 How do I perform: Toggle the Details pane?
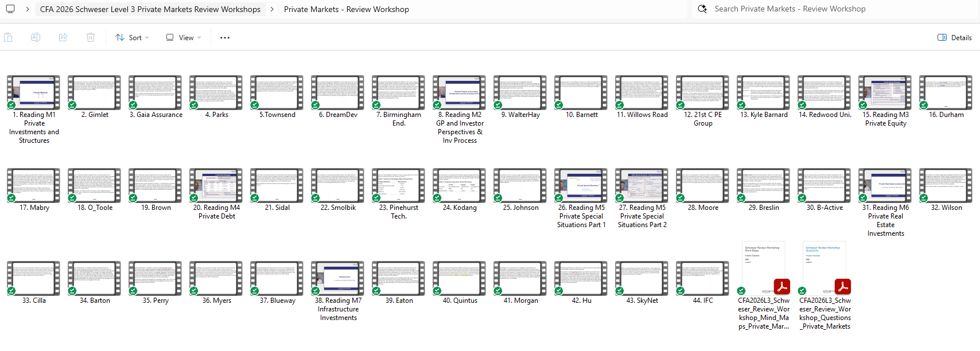click(955, 38)
